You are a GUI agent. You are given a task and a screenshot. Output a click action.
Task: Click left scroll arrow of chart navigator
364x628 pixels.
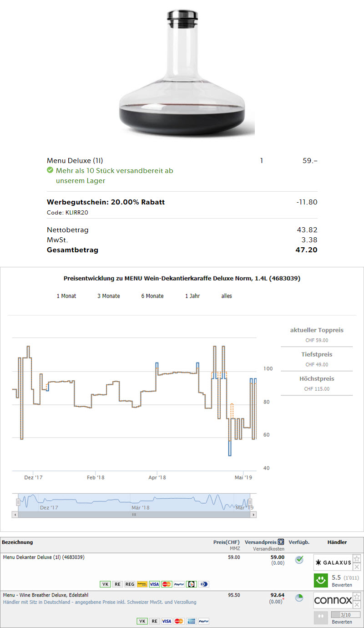15,515
